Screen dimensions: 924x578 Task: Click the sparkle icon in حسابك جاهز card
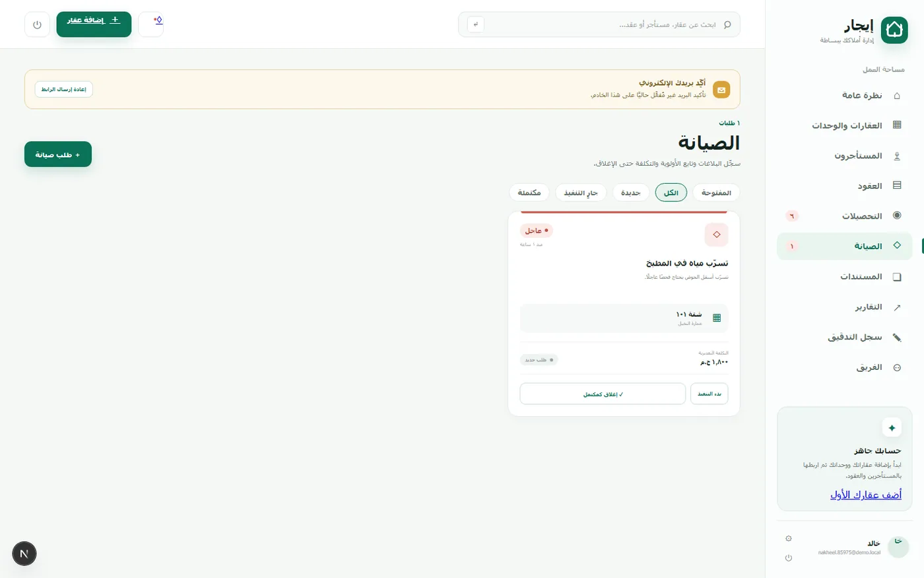point(892,428)
